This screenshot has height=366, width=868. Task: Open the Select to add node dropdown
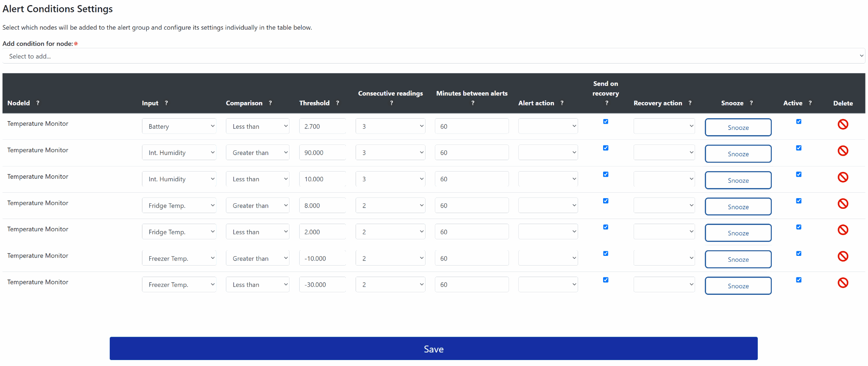[x=434, y=56]
